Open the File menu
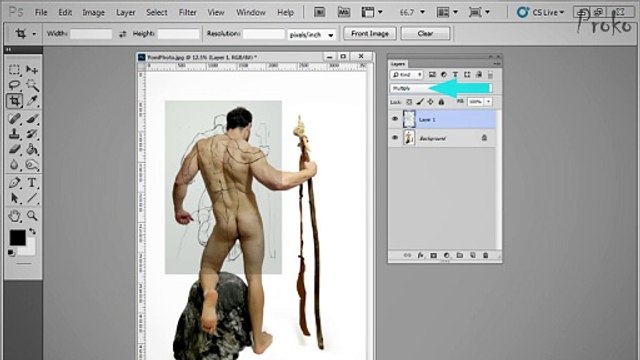This screenshot has height=360, width=640. [x=41, y=13]
